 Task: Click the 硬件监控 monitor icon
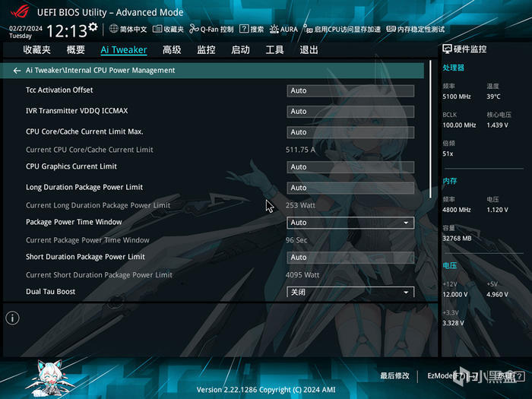pos(447,49)
